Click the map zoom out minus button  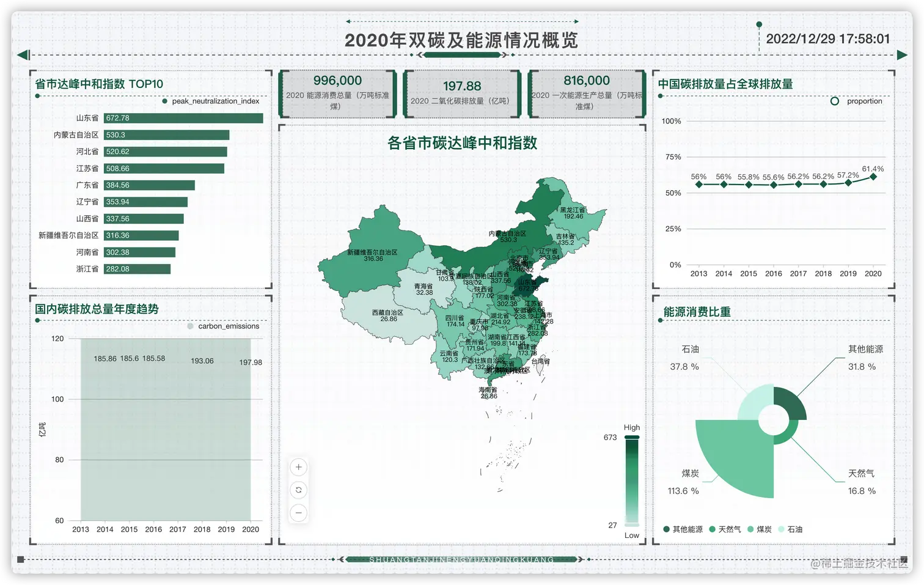pyautogui.click(x=298, y=512)
